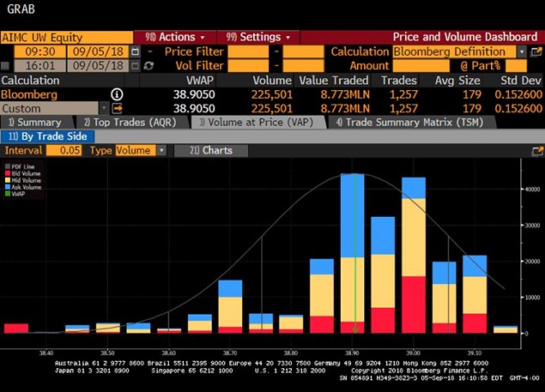Click Mid Volume yellow legend marker

point(8,180)
